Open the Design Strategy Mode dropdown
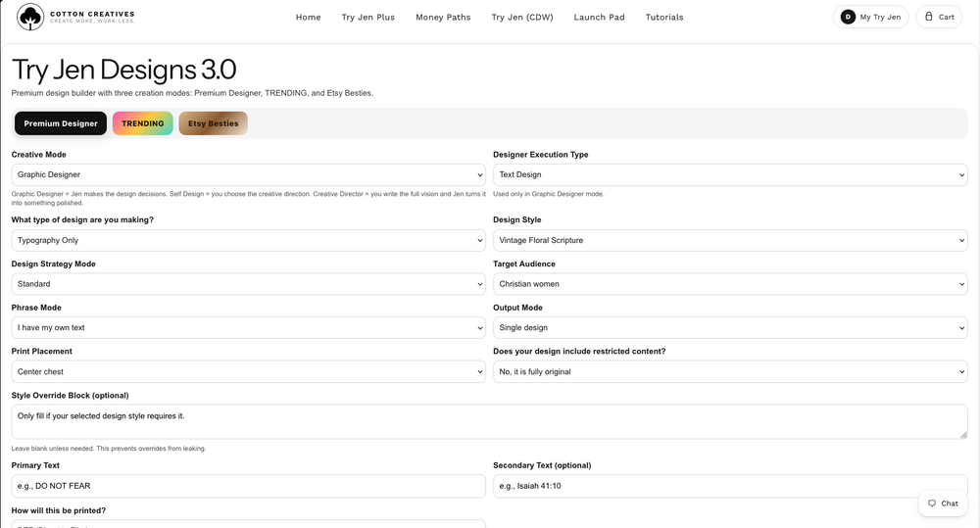This screenshot has width=980, height=528. click(x=248, y=284)
